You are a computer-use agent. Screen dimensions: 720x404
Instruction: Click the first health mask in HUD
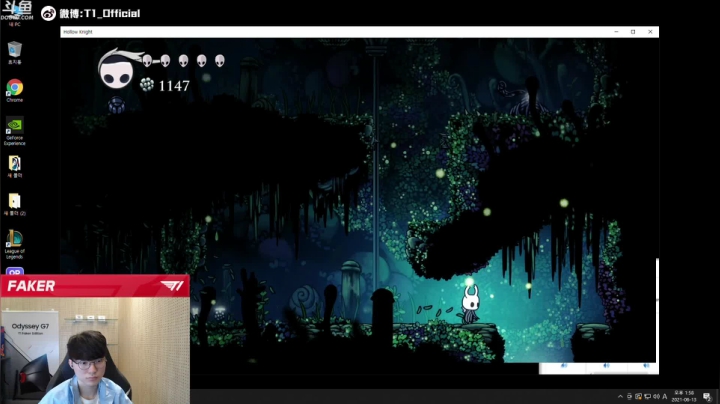(147, 61)
